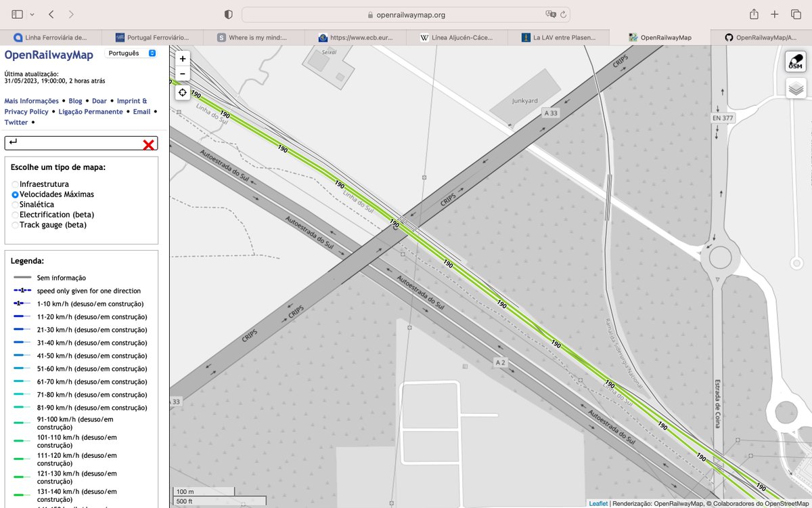Image resolution: width=812 pixels, height=508 pixels.
Task: Open the language dropdown Português
Action: 131,53
